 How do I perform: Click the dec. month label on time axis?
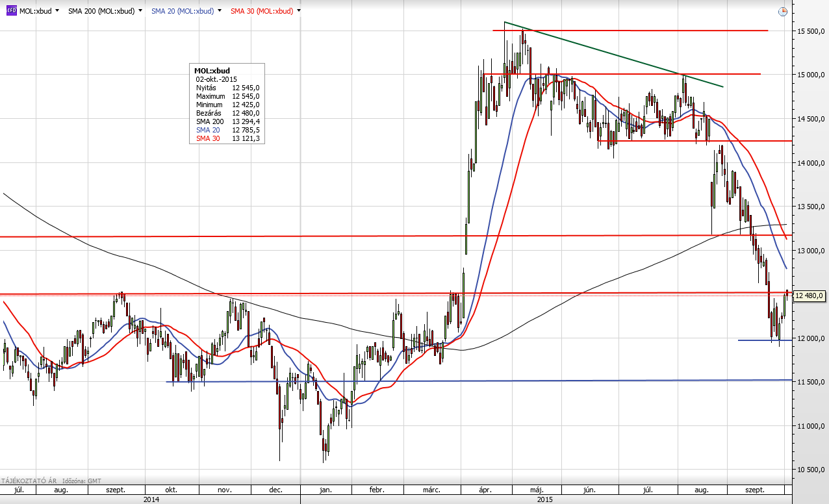[275, 490]
